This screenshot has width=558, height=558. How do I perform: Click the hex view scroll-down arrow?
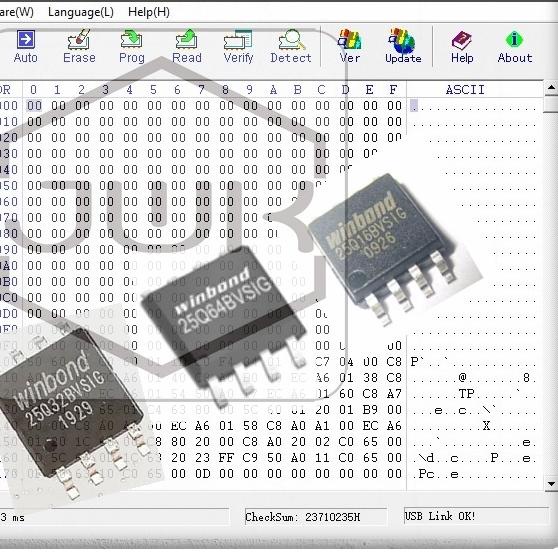tap(551, 484)
